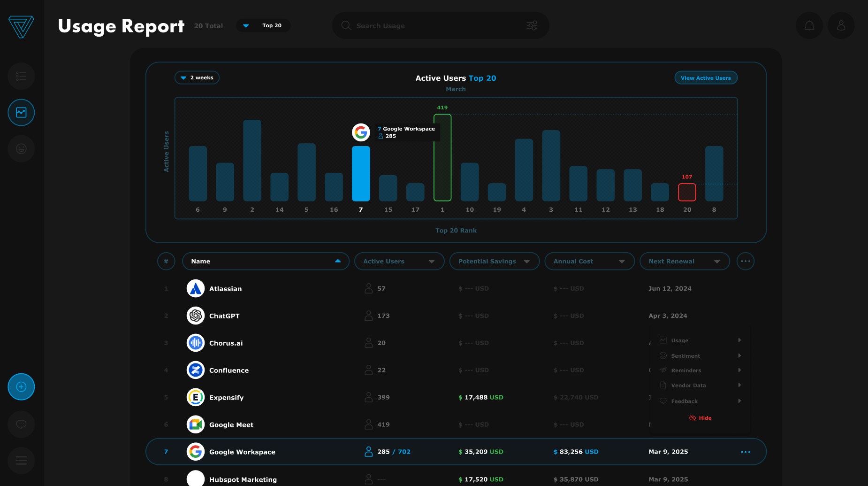Select the green rank 1 chart bar
Screen dimensions: 868x486
(x=442, y=157)
